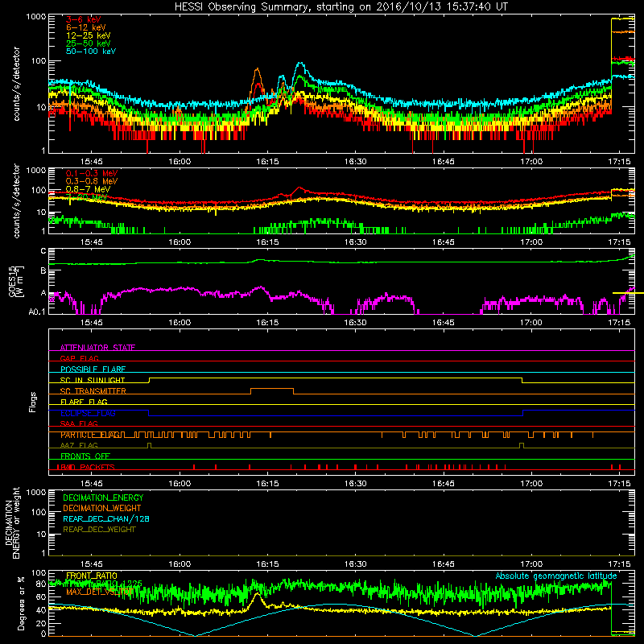Click the 0.3-0.8 MeV legend label

click(92, 181)
